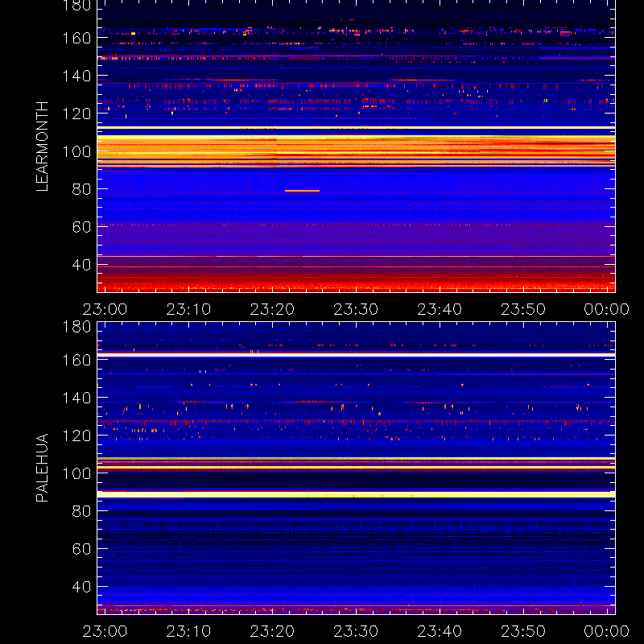Pick the 100 frequency tick on Learmonth axis
Viewport: 644px width, 644px height.
pyautogui.click(x=76, y=151)
